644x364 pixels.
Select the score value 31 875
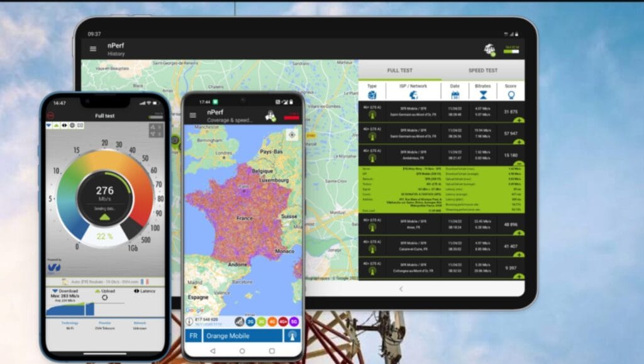[x=511, y=112]
